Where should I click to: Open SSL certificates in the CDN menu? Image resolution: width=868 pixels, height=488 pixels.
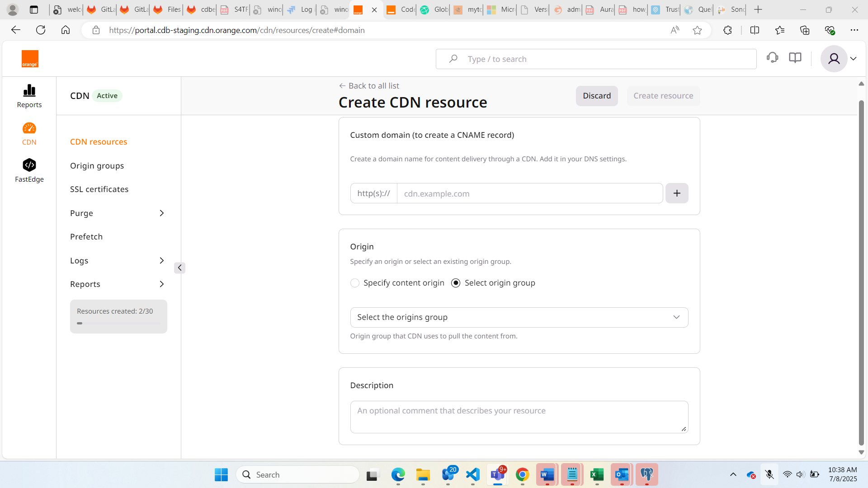[99, 189]
